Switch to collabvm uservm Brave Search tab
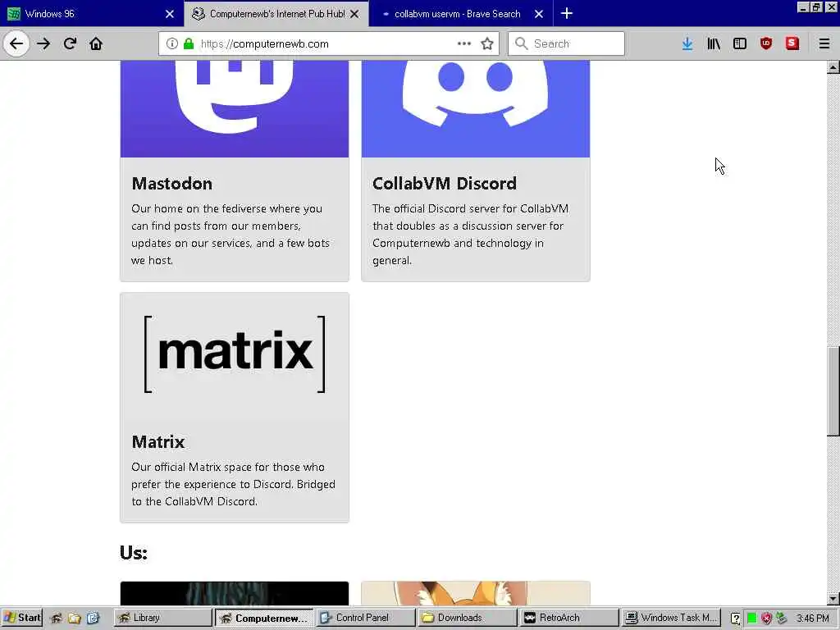The height and width of the screenshot is (630, 840). point(461,13)
